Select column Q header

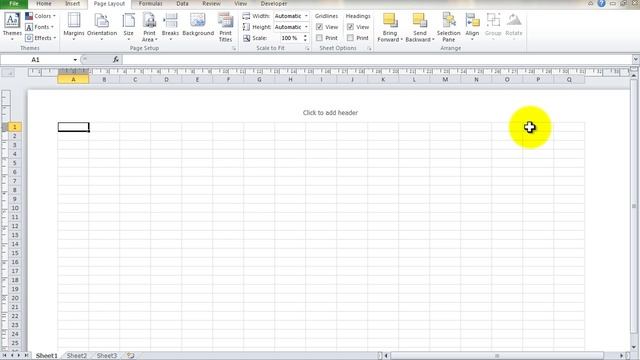569,80
